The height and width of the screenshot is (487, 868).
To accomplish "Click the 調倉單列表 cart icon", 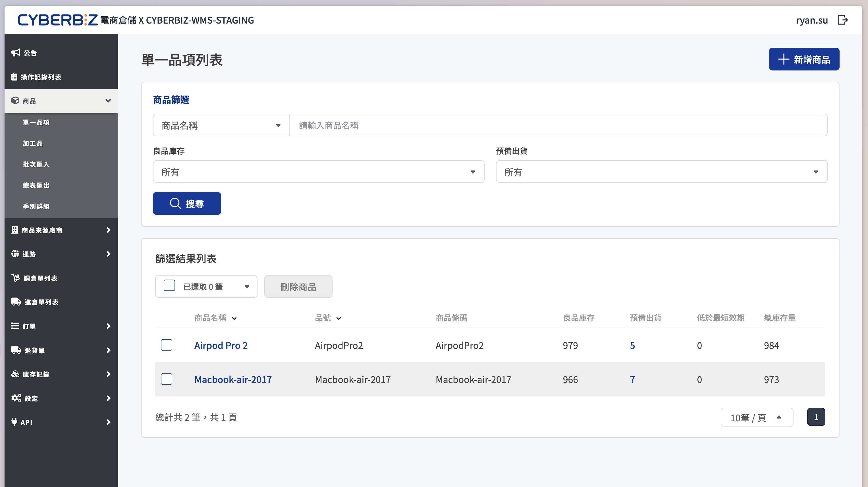I will 16,278.
